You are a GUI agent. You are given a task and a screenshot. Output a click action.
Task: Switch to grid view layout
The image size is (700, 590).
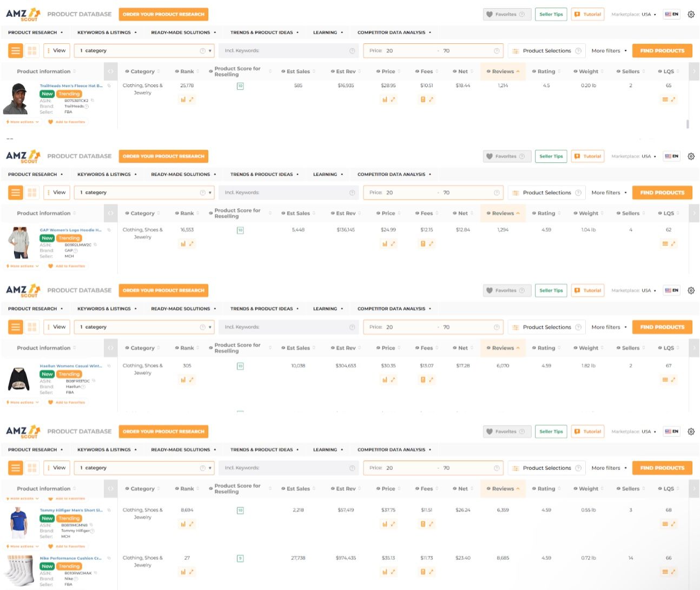[x=32, y=50]
